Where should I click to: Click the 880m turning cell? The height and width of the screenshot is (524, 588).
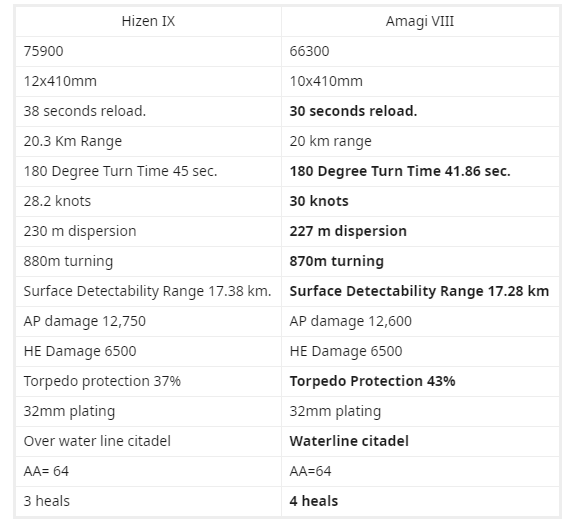pos(148,261)
